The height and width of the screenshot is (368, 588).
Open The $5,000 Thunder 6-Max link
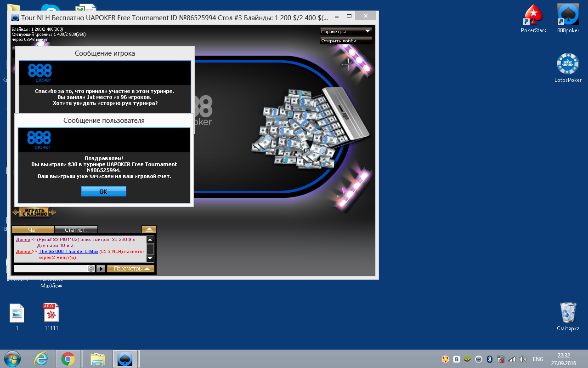click(x=68, y=252)
